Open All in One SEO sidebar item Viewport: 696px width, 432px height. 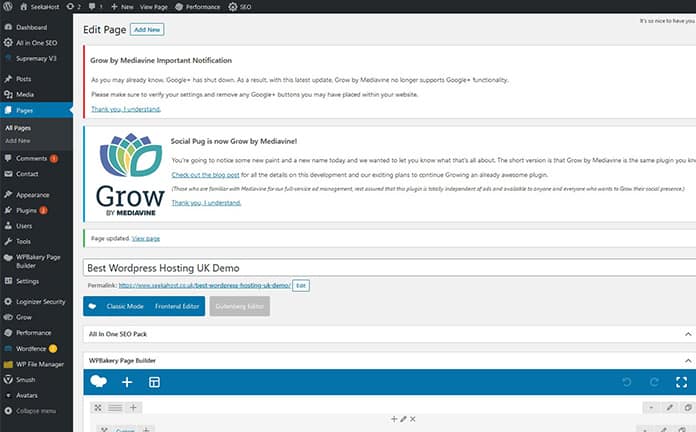pyautogui.click(x=36, y=43)
